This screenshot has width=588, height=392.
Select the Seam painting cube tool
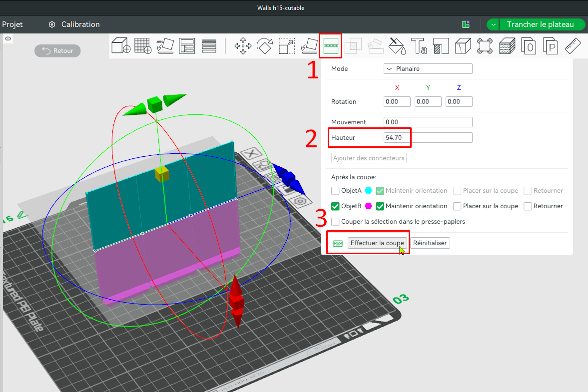(x=463, y=46)
